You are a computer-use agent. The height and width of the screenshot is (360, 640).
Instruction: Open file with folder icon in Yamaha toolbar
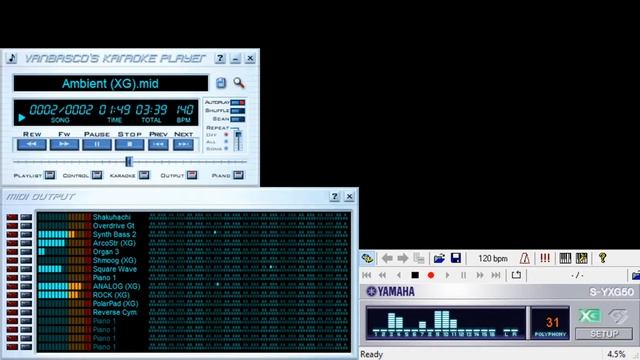439,258
